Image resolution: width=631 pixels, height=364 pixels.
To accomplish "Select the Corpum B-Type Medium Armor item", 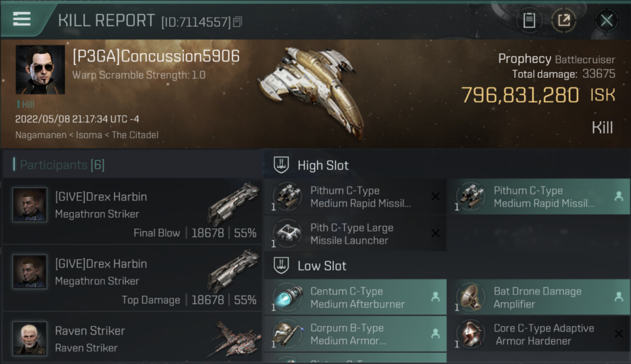I will tap(355, 334).
